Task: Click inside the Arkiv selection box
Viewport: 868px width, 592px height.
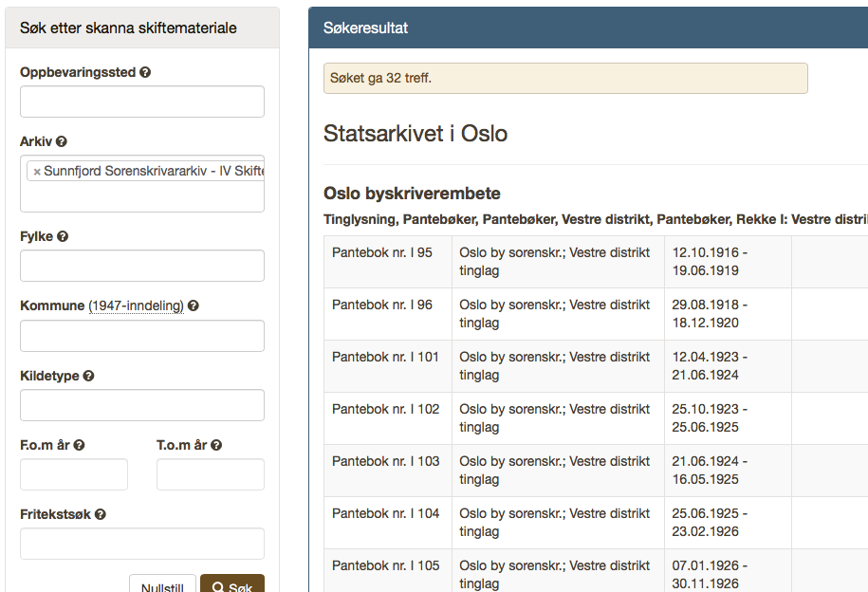Action: click(142, 184)
